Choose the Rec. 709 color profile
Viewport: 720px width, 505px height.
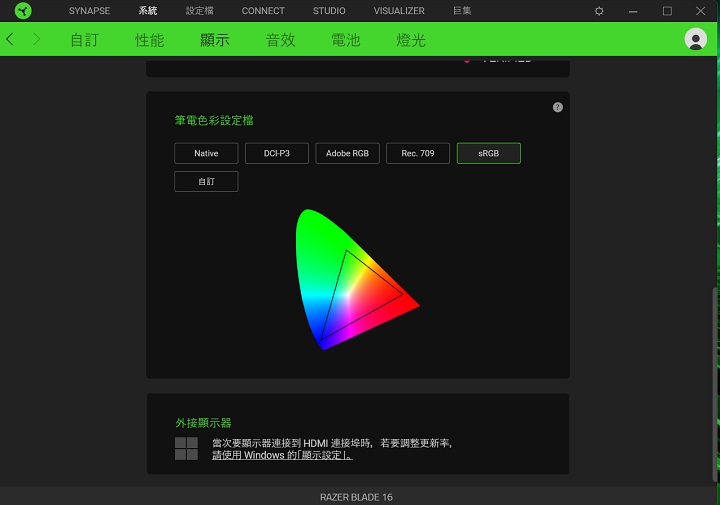[418, 153]
